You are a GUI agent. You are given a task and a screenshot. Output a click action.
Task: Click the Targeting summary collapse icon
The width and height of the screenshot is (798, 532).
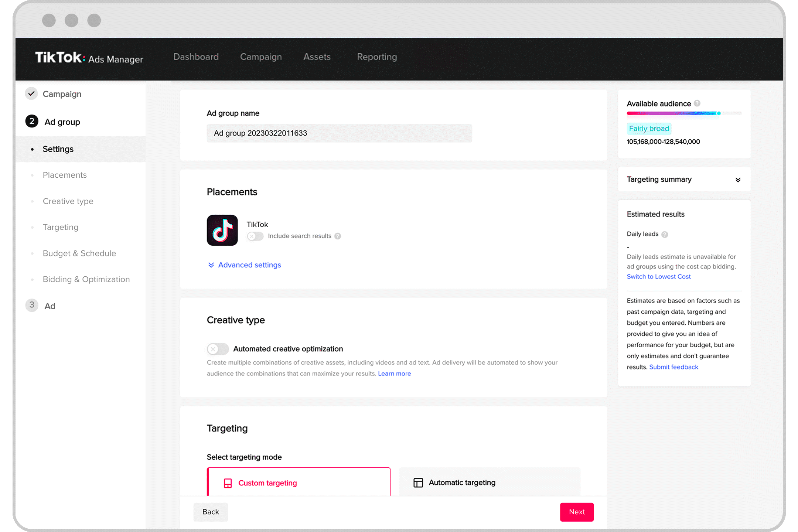click(x=737, y=180)
